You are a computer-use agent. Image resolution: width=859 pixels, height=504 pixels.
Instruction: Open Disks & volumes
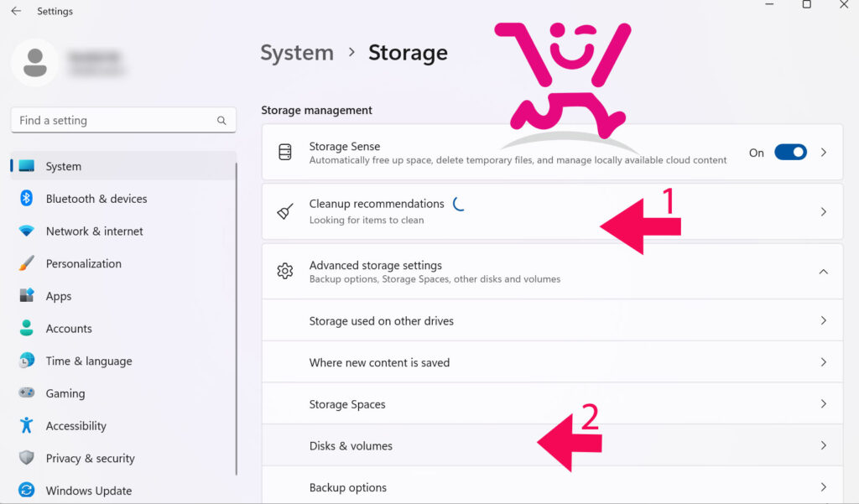pyautogui.click(x=552, y=445)
